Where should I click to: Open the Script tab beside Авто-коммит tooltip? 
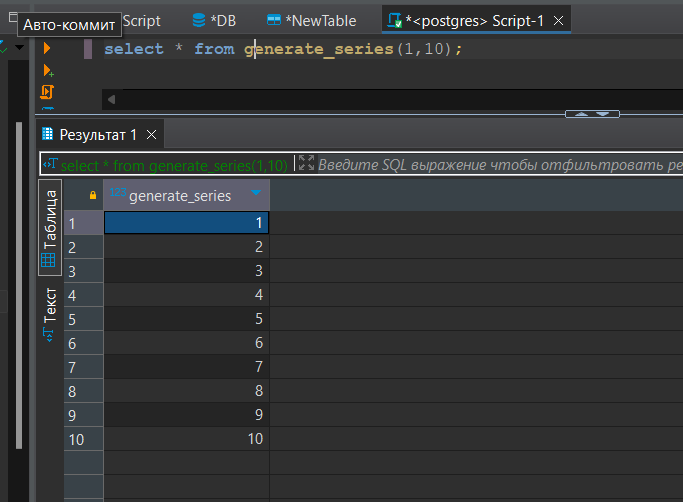[142, 20]
